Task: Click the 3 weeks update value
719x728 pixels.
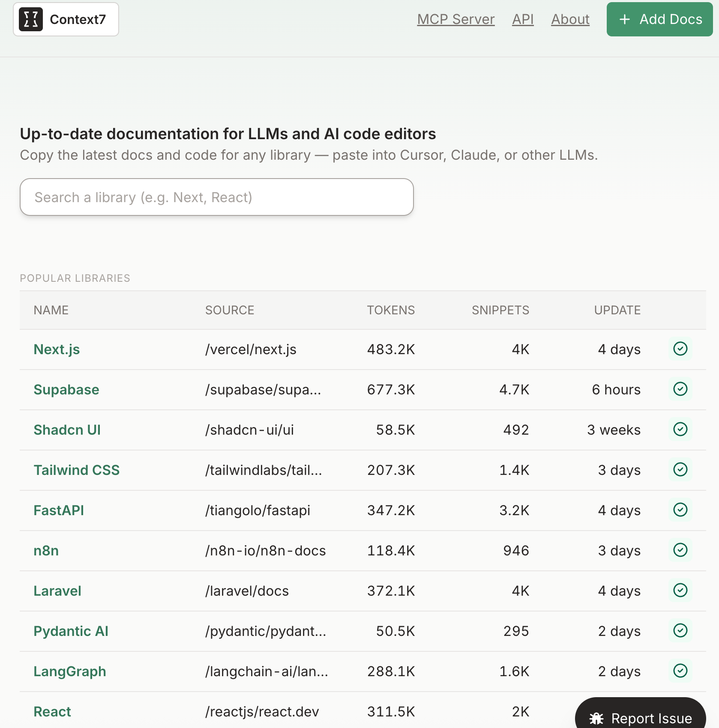Action: 614,430
